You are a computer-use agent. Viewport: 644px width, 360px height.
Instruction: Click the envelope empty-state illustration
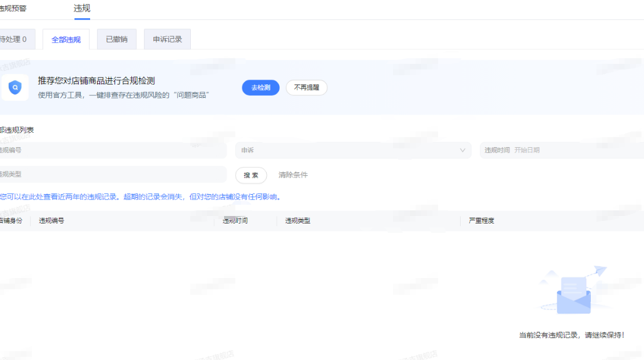click(573, 291)
